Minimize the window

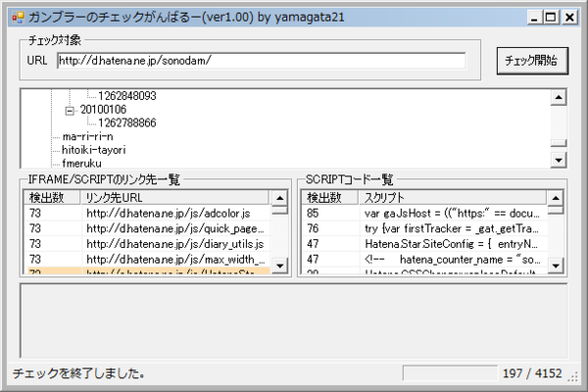coord(534,18)
